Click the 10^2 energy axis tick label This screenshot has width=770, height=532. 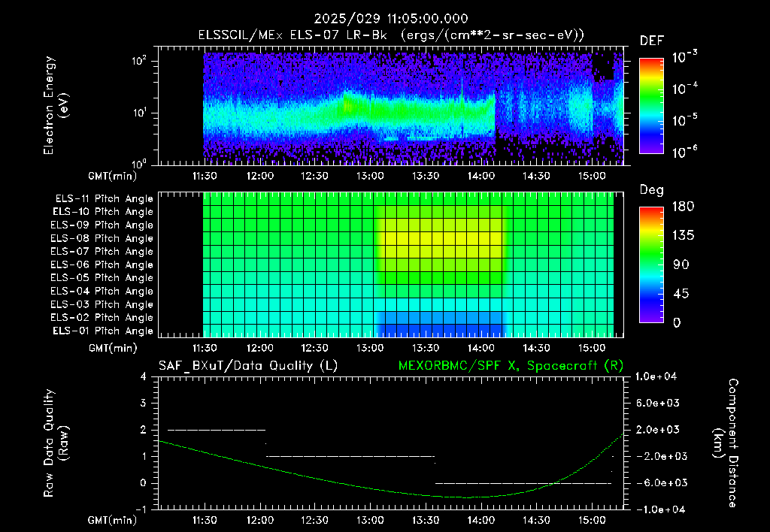click(140, 61)
